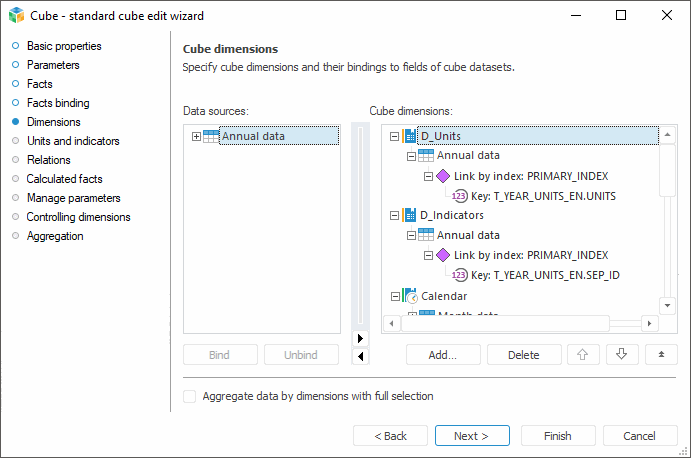Image resolution: width=691 pixels, height=458 pixels.
Task: Collapse the D_Units dimension node
Action: click(394, 136)
